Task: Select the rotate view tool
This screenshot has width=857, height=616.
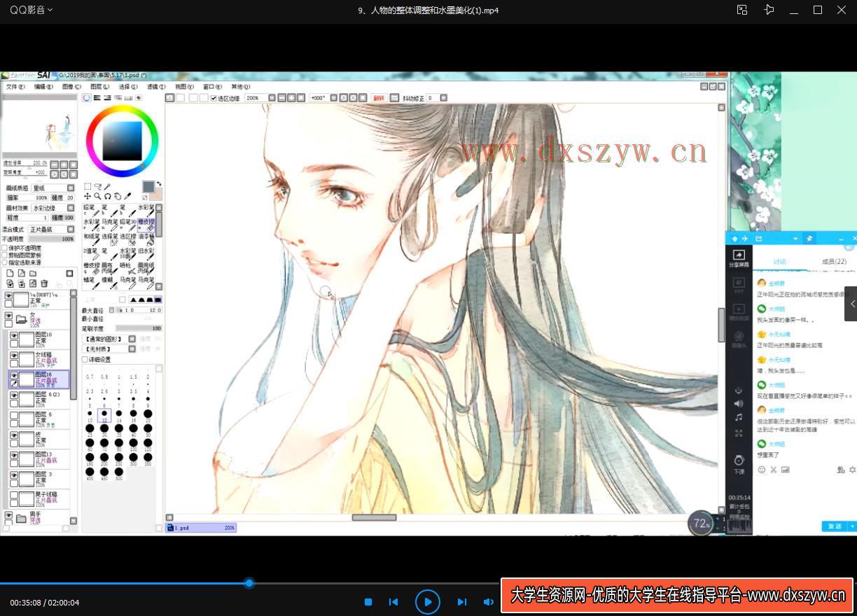Action: (108, 196)
